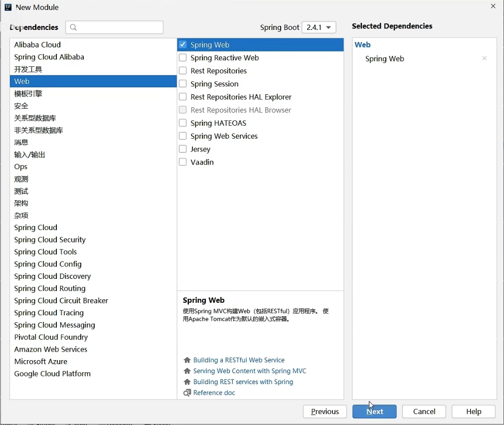The image size is (504, 425).
Task: Open the Spring Boot version dropdown
Action: pyautogui.click(x=319, y=27)
